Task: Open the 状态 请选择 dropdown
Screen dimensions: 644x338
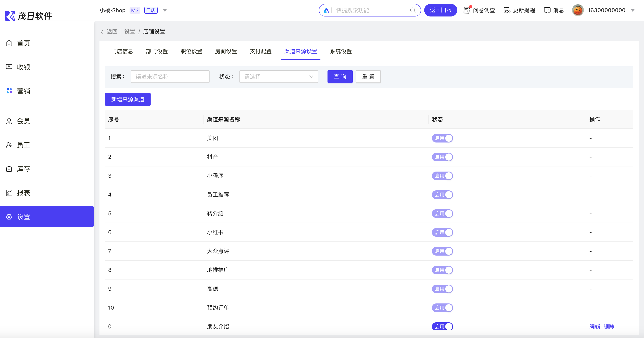Action: 279,77
